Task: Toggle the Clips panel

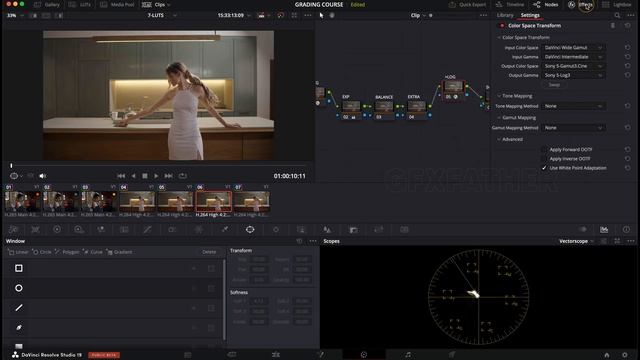Action: [x=156, y=5]
